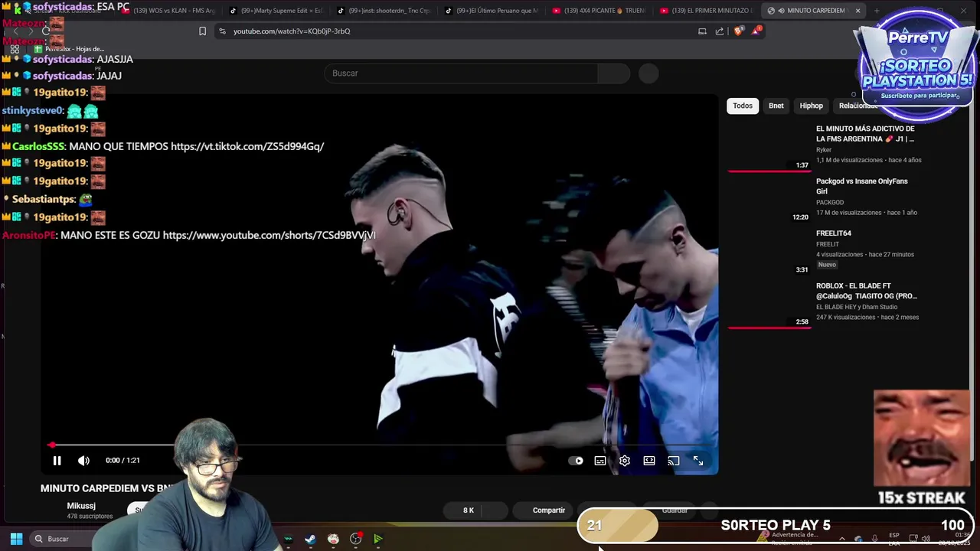
Task: Switch to the inst: shooterdn tab
Action: coord(384,11)
